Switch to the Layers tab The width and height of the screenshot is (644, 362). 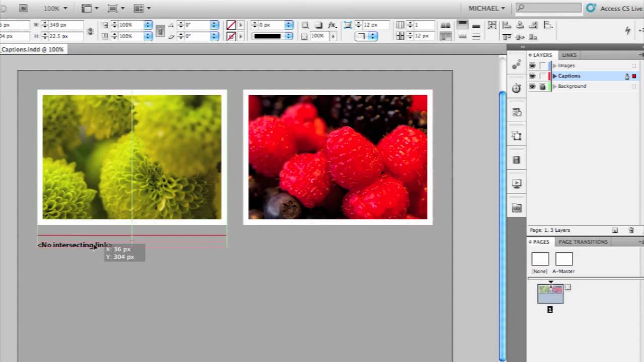[542, 55]
